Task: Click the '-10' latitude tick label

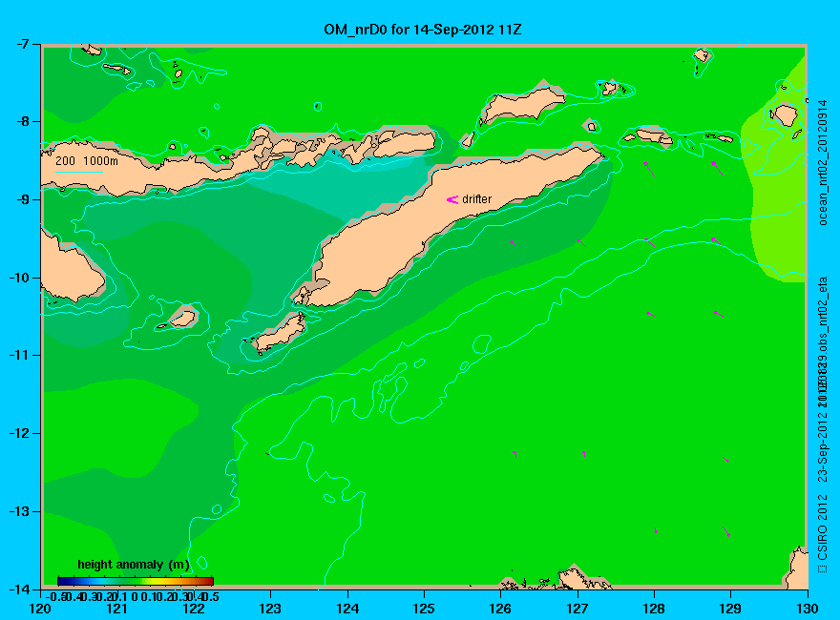Action: 19,278
